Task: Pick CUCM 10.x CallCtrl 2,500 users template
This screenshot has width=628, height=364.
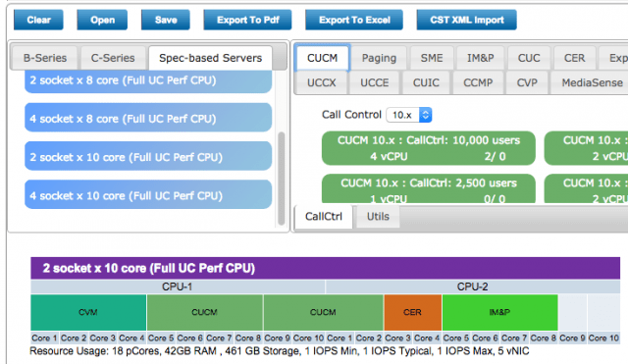Action: click(429, 188)
